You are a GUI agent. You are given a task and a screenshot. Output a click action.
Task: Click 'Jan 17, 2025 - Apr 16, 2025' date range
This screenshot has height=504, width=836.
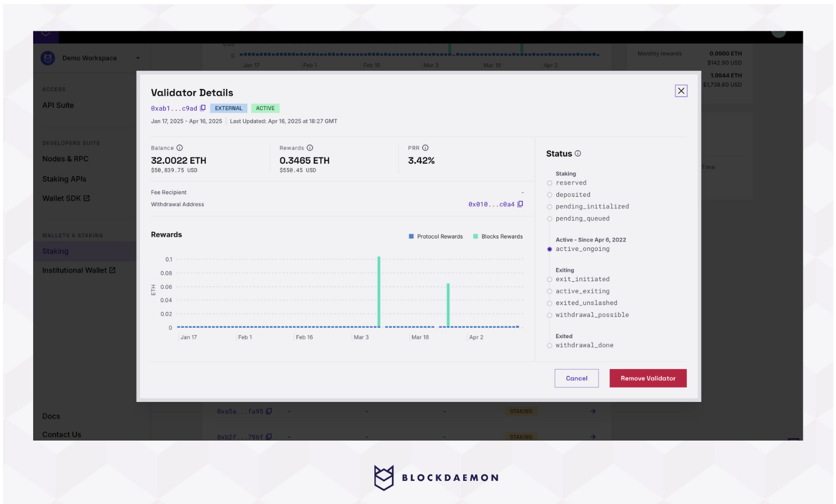coord(186,121)
